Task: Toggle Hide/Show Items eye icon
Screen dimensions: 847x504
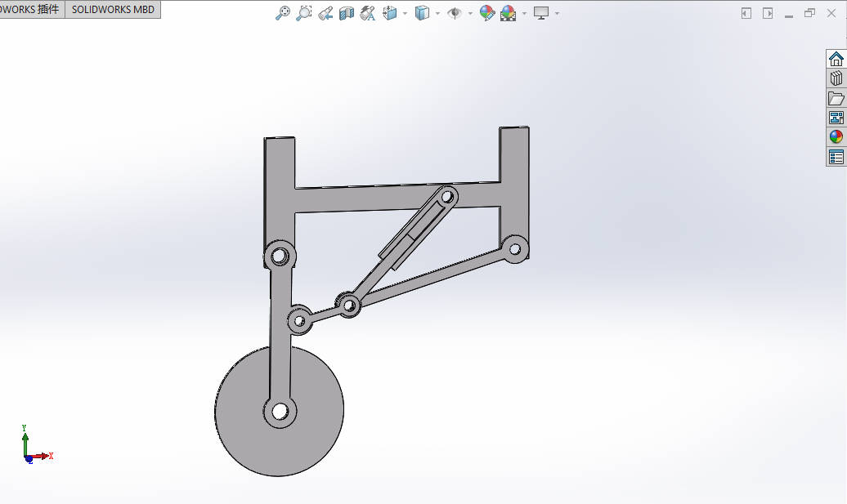Action: point(455,13)
